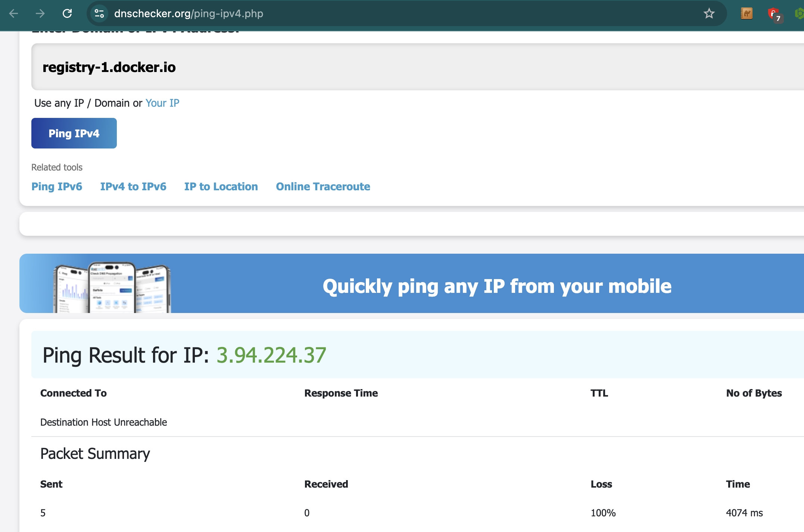
Task: Click the browser address bar URL
Action: [x=188, y=14]
